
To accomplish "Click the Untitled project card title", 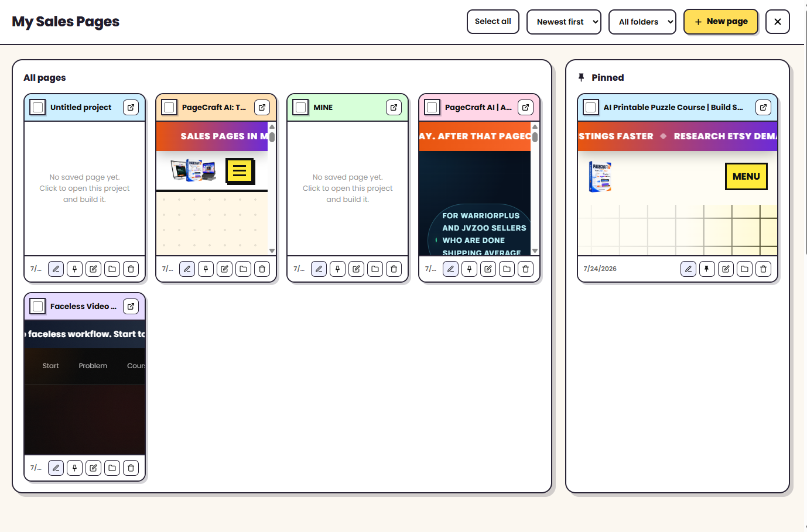I will coord(81,108).
